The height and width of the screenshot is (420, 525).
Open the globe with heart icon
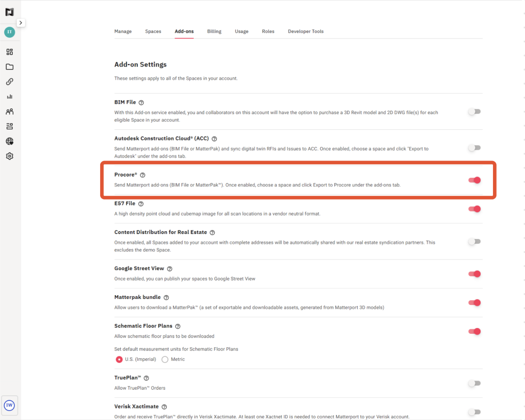click(x=10, y=141)
